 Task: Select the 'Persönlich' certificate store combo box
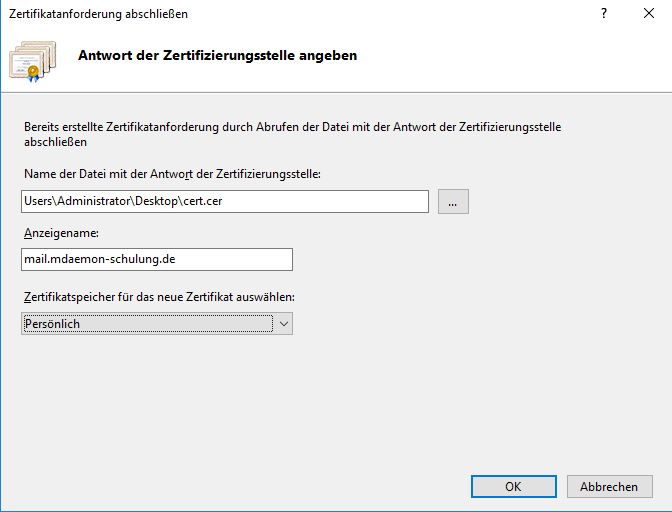147,324
